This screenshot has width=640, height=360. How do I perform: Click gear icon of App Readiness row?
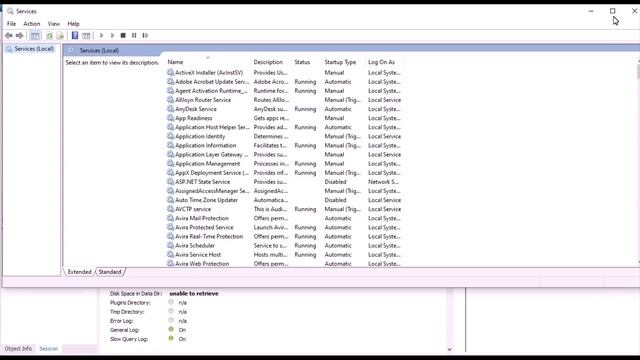[171, 118]
